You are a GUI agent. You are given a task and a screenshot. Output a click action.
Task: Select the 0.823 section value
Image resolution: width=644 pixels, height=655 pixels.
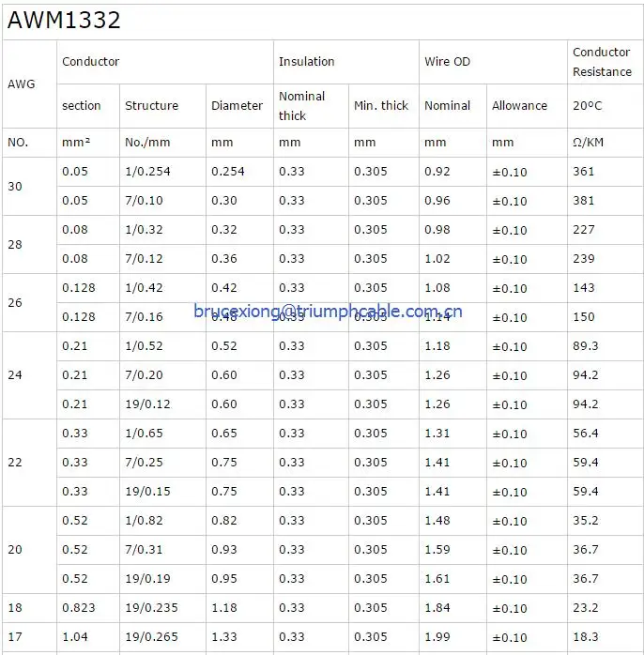(x=78, y=608)
